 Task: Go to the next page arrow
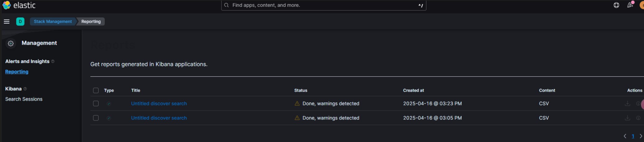tap(641, 136)
